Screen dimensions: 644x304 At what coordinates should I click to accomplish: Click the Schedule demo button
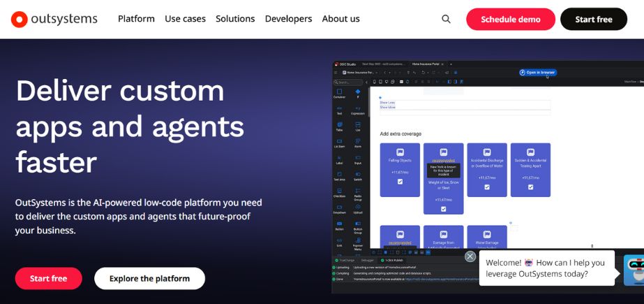click(x=511, y=20)
